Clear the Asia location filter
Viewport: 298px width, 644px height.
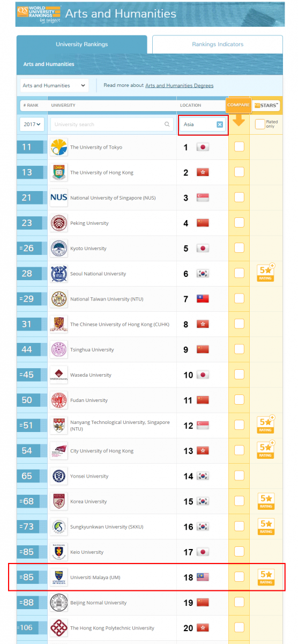coord(220,125)
